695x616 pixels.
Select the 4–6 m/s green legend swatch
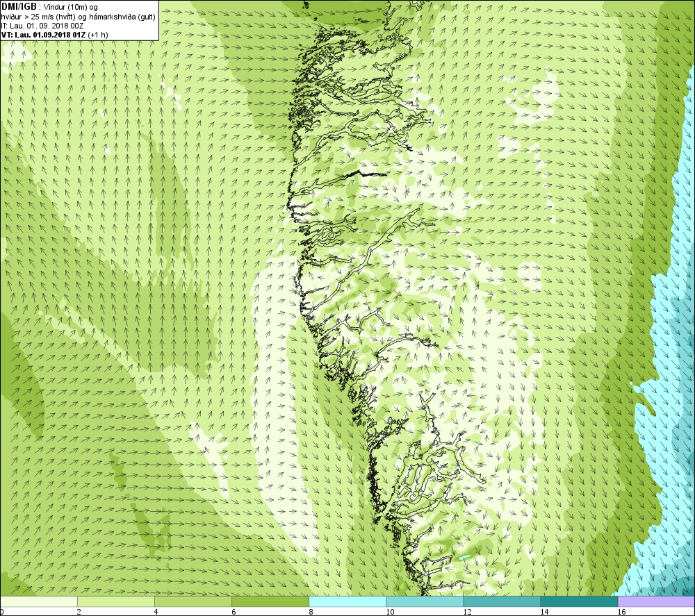[x=193, y=601]
